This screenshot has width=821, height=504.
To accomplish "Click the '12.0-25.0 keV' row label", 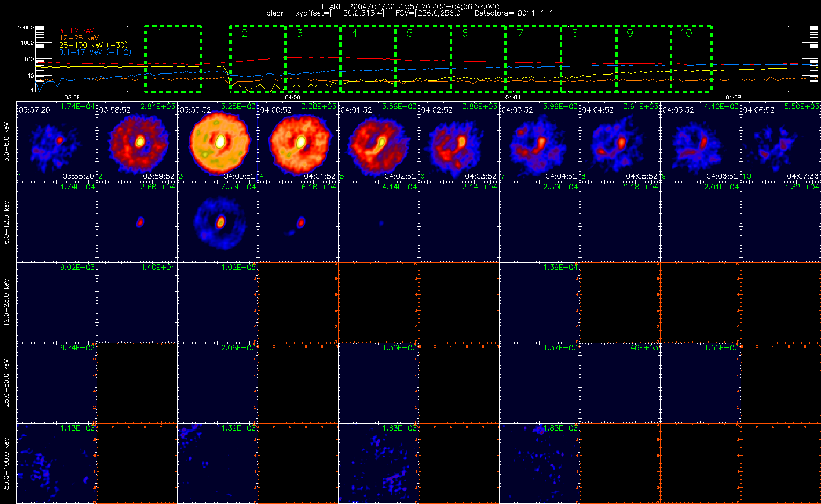I will [6, 302].
